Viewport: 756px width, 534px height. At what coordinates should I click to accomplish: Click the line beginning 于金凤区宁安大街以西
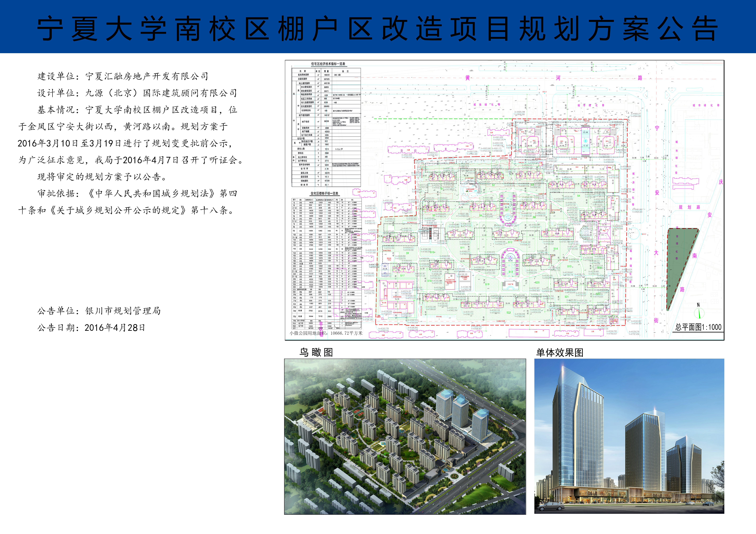click(x=123, y=126)
